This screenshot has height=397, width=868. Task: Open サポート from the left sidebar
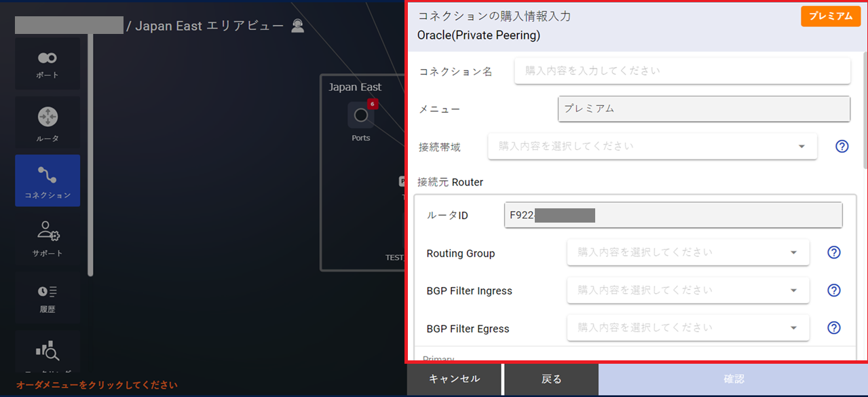click(47, 239)
